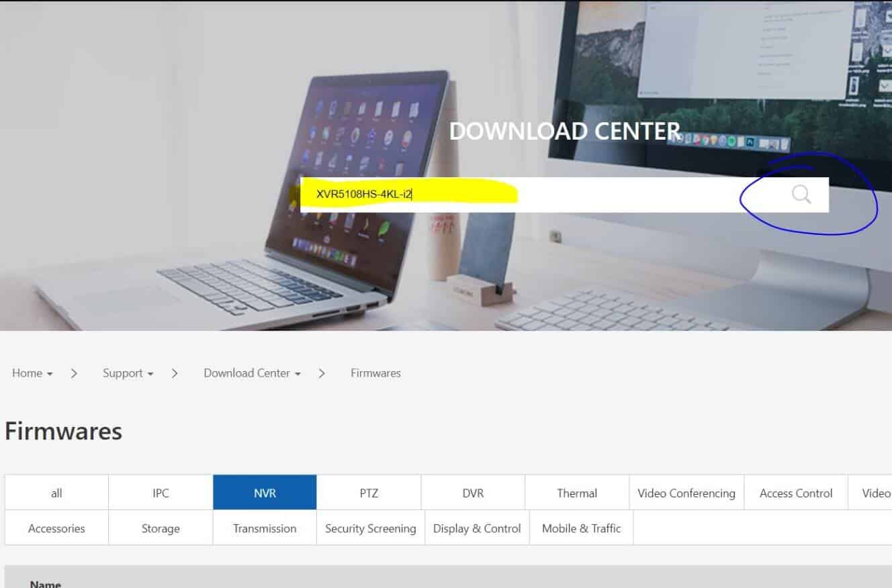
Task: Switch to the IPC category
Action: pos(160,492)
